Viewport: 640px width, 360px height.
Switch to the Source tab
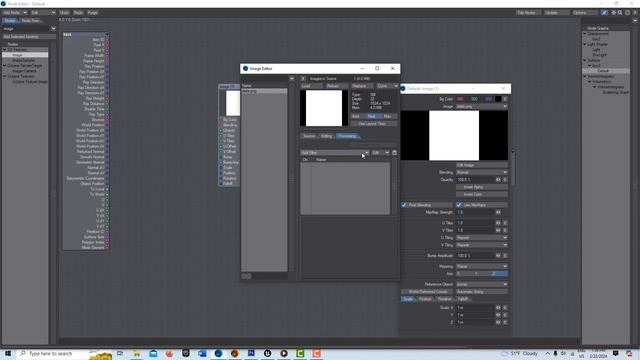pyautogui.click(x=309, y=136)
